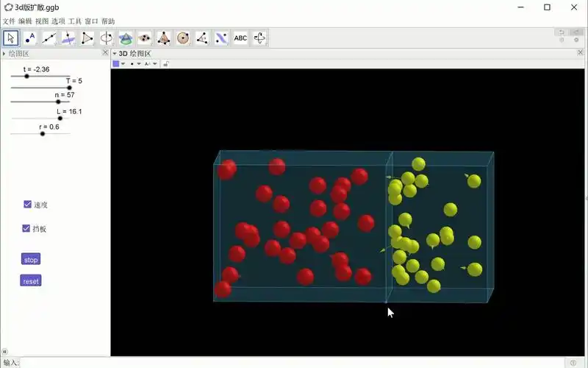The width and height of the screenshot is (588, 368).
Task: Click the T = 5 slider handle
Action: click(69, 88)
